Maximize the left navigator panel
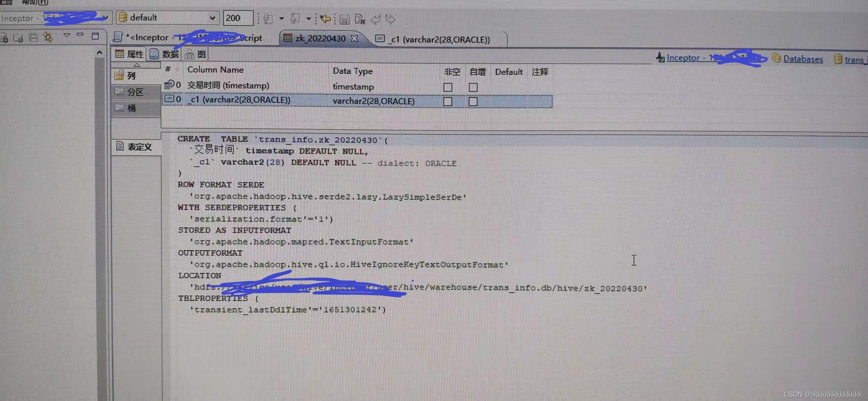Image resolution: width=868 pixels, height=401 pixels. pyautogui.click(x=95, y=36)
